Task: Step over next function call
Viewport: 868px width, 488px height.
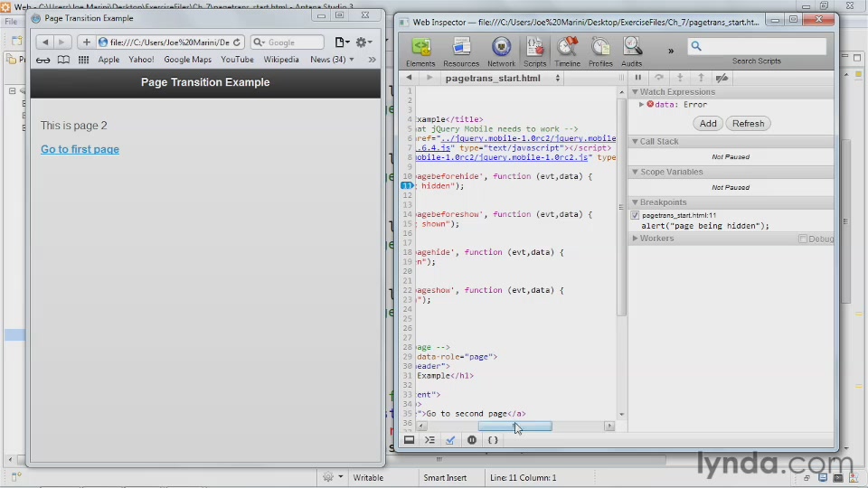Action: pos(659,78)
